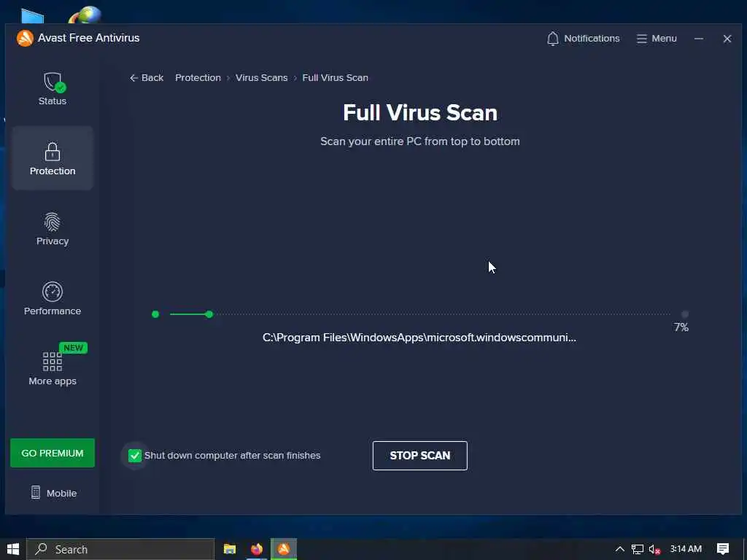
Task: Click Full Virus Scan breadcrumb
Action: [335, 77]
